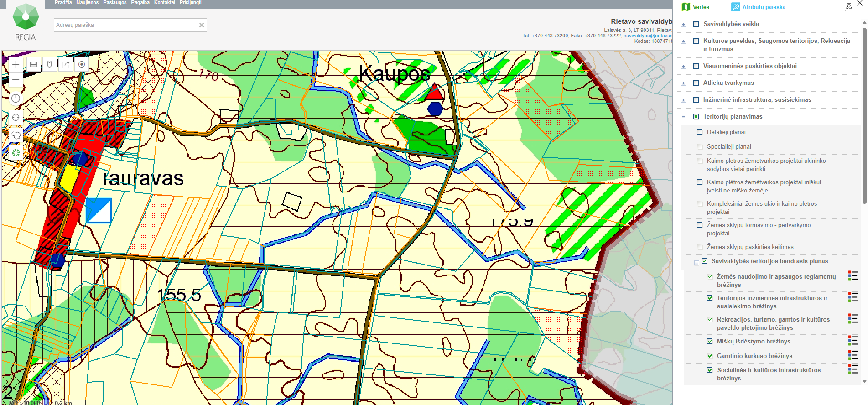Click the layer panel scroll-up arrow
Viewport: 868px width, 405px height.
click(x=864, y=22)
